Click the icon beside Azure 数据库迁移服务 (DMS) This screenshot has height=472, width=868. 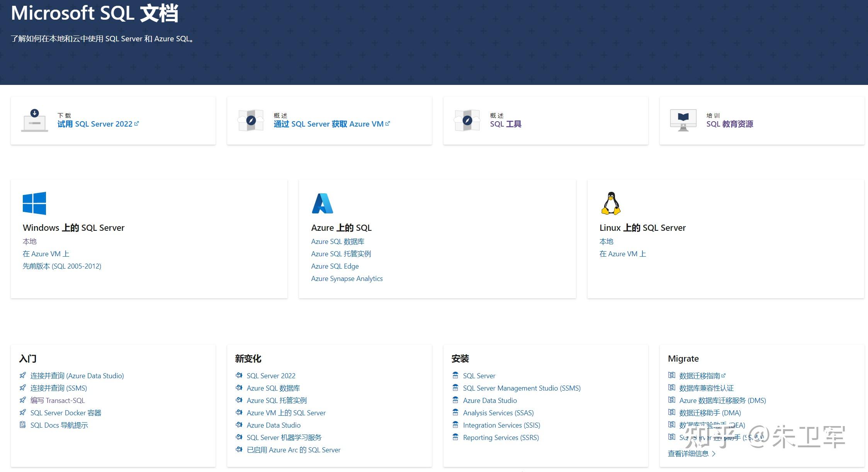click(x=672, y=400)
